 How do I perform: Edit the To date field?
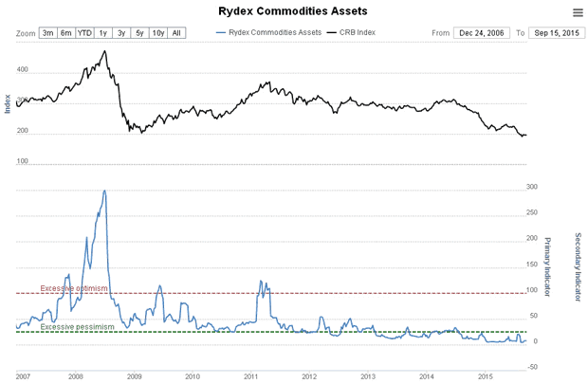pyautogui.click(x=557, y=33)
